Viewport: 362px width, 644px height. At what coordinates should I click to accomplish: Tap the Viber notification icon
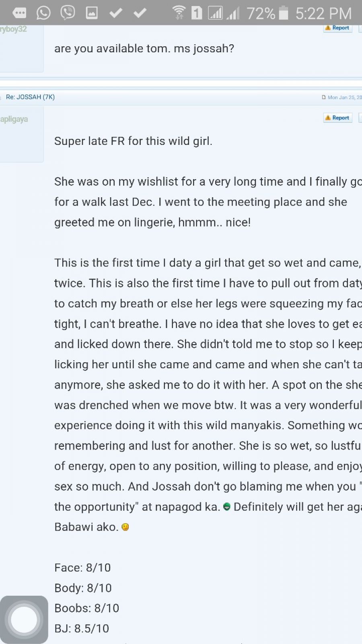(x=68, y=13)
